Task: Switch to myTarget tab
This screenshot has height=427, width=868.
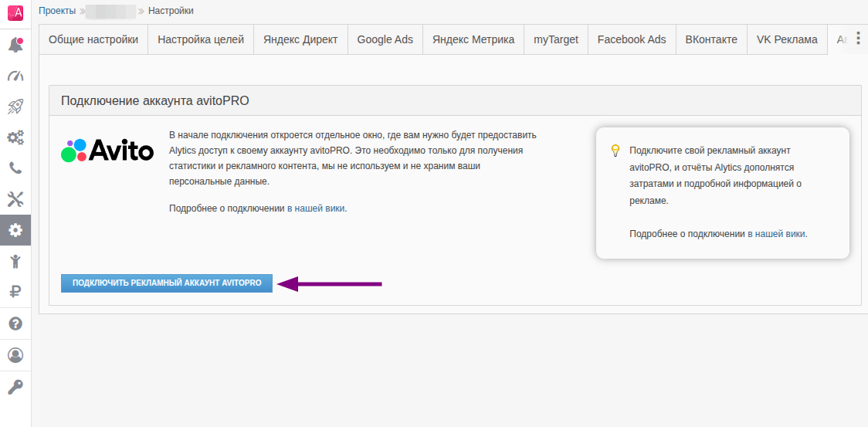Action: click(556, 40)
